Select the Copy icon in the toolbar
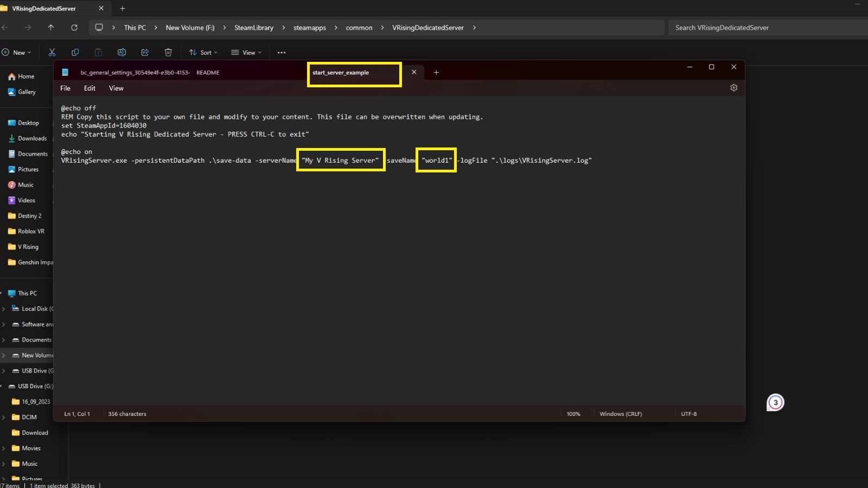 point(75,52)
